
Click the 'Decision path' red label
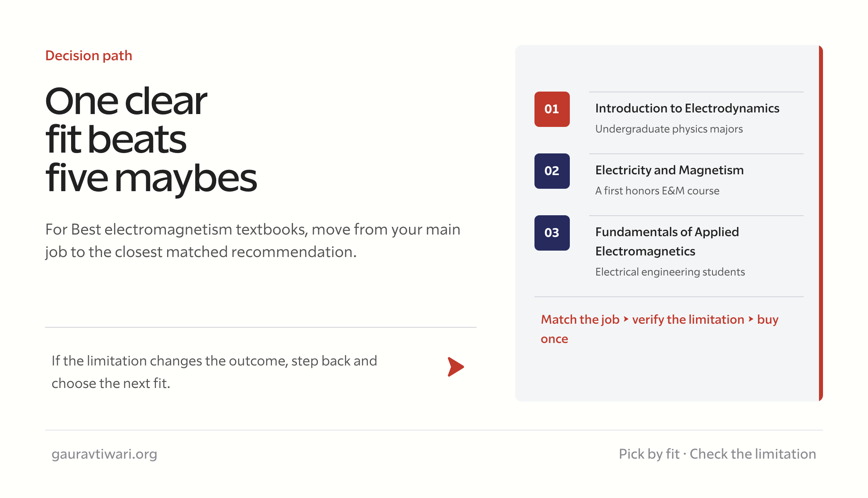(89, 55)
